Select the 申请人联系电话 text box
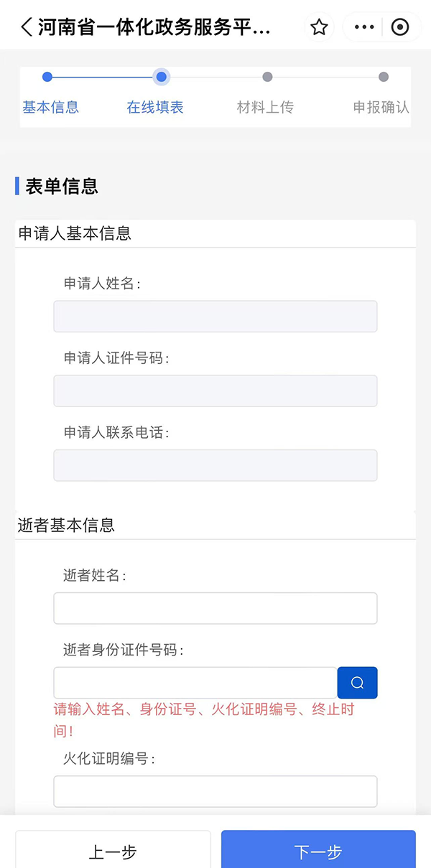Viewport: 431px width, 868px height. (215, 465)
